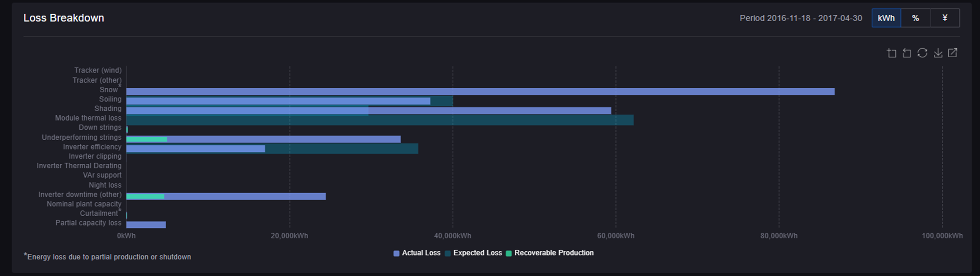
Task: Click the Night loss label
Action: tap(105, 185)
